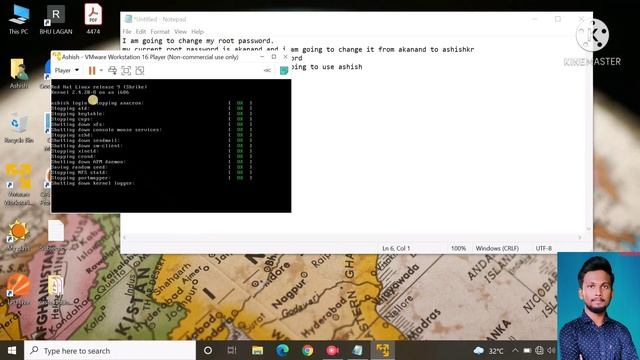Show hidden system tray icons
Image resolution: width=640 pixels, height=360 pixels.
pyautogui.click(x=515, y=351)
